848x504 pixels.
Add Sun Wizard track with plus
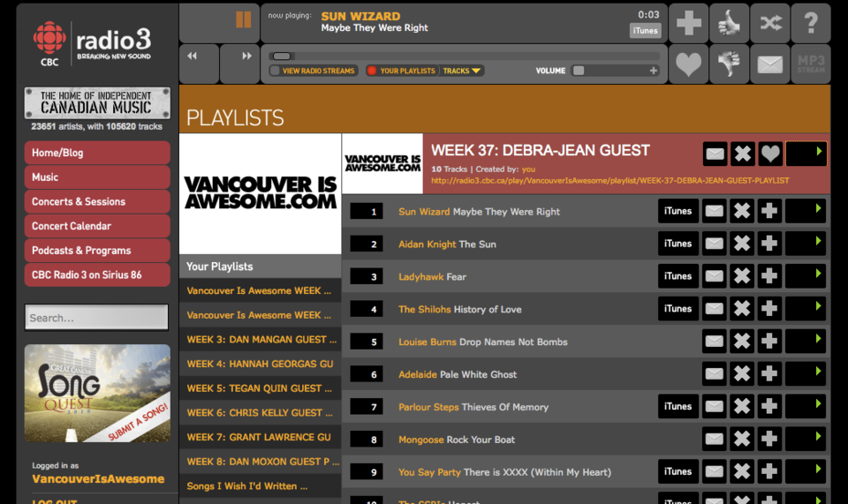click(x=769, y=211)
